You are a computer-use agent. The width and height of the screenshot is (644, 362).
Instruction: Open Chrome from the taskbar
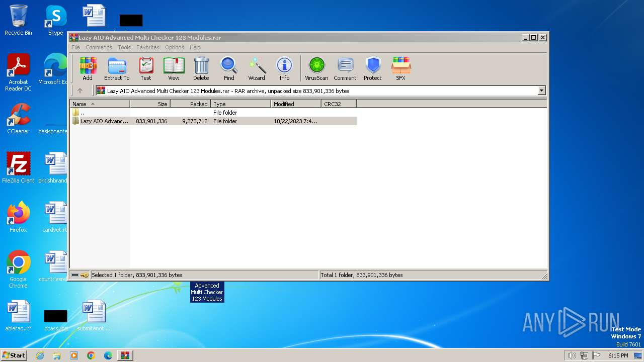[91, 355]
